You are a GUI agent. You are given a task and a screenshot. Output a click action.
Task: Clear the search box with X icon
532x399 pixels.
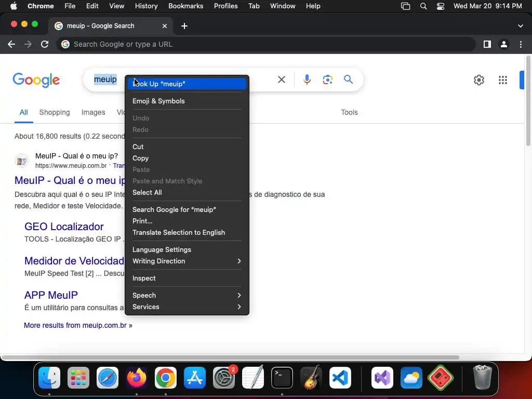point(282,79)
